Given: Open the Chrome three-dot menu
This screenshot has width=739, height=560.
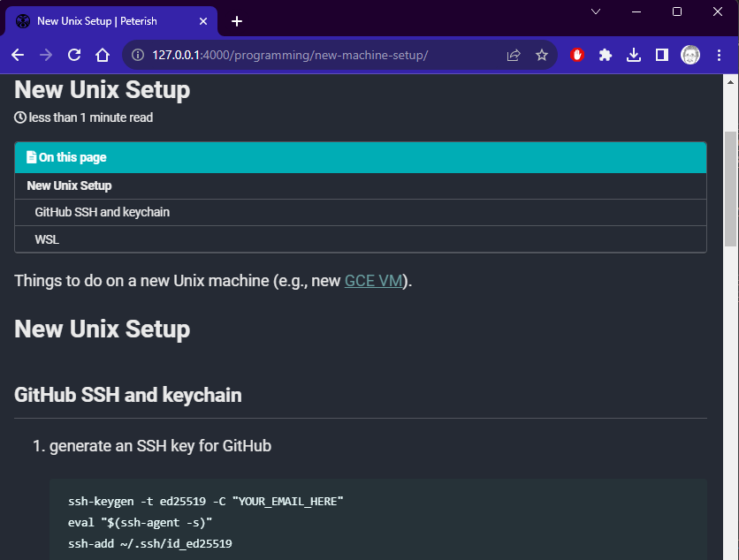Looking at the screenshot, I should click(719, 55).
